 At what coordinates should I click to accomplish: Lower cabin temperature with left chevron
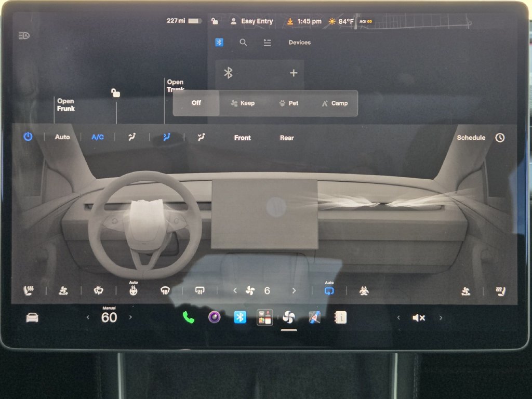[x=88, y=317]
